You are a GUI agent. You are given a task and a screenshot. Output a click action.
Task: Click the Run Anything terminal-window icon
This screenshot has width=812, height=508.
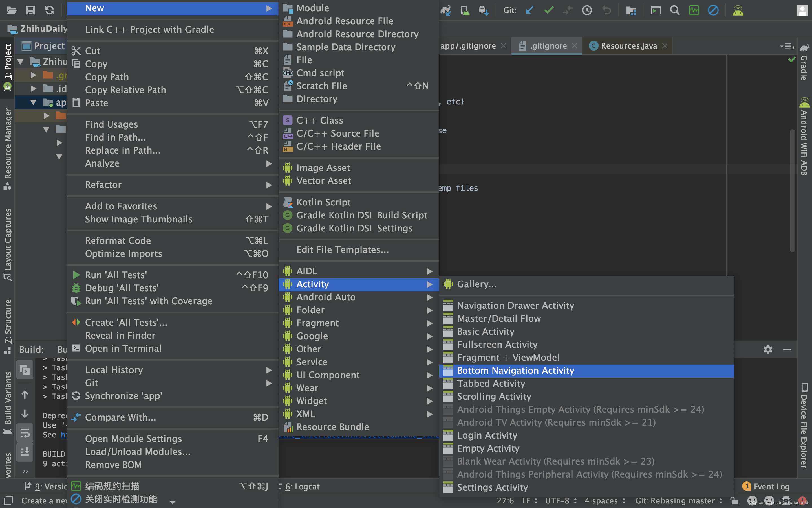pyautogui.click(x=656, y=10)
